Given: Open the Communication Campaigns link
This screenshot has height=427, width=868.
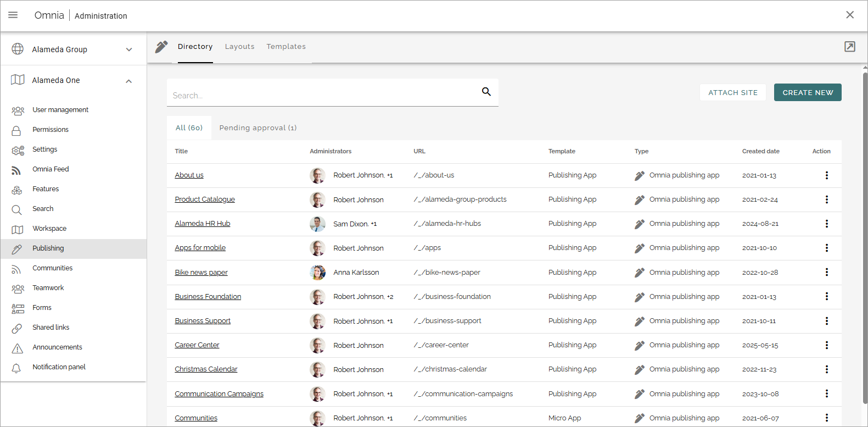Looking at the screenshot, I should [219, 394].
